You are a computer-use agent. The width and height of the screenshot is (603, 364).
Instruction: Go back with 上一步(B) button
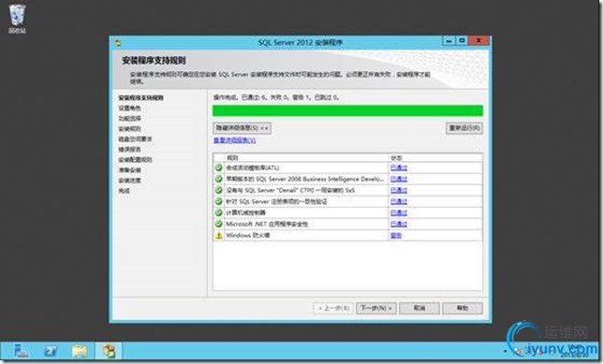pos(333,308)
